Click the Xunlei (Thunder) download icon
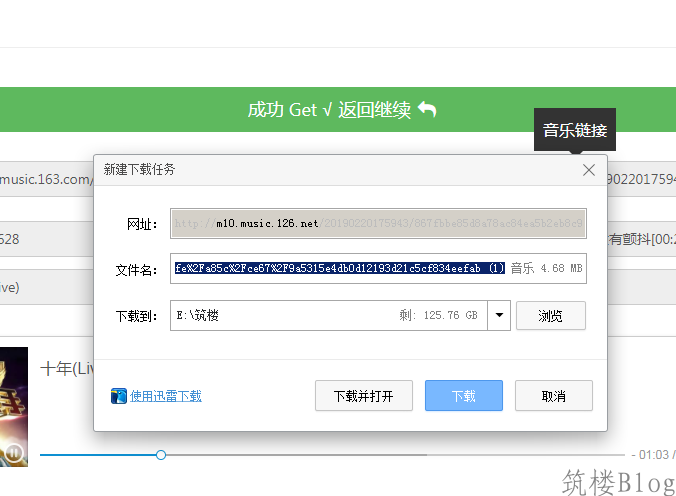Image resolution: width=676 pixels, height=496 pixels. [119, 396]
